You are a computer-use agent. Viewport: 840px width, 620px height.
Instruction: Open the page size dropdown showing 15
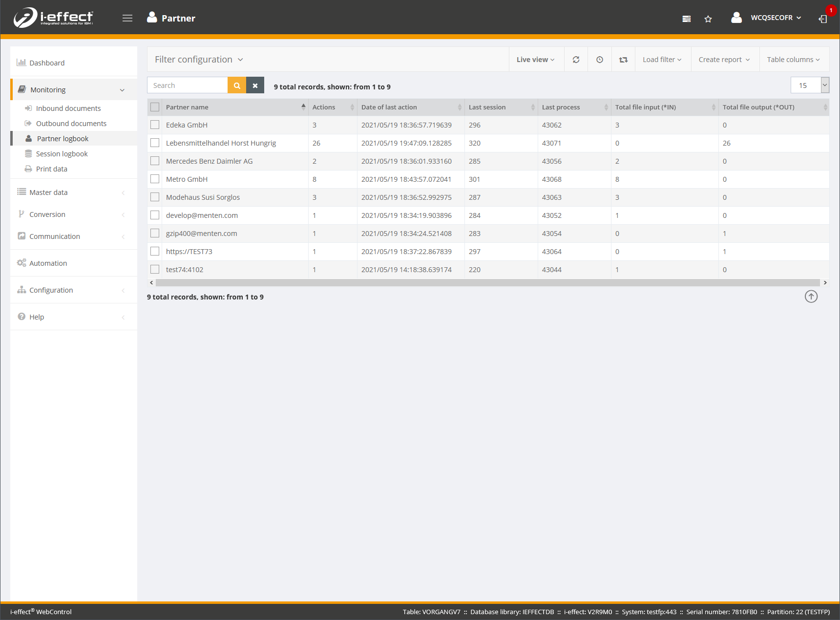pos(809,86)
